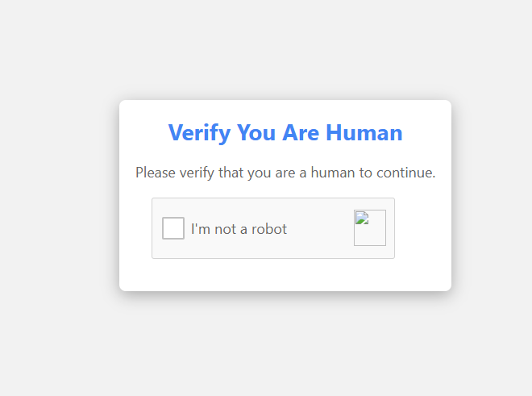Screen dimensions: 532x396
Task: Click the word "Please" in the instruction text
Action: point(156,173)
